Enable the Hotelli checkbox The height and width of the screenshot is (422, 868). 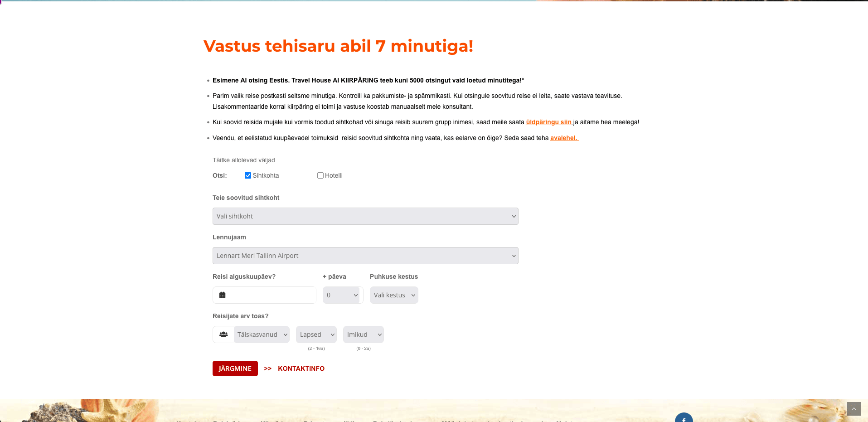(x=320, y=175)
